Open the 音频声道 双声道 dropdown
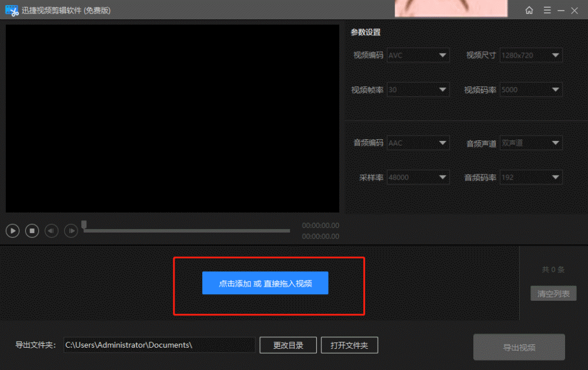The height and width of the screenshot is (370, 588). point(531,143)
